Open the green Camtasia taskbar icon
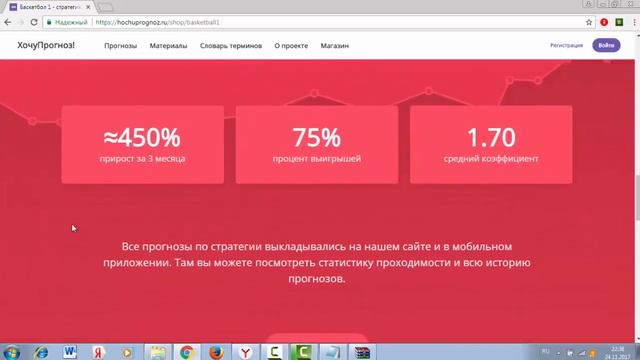This screenshot has height=360, width=640. pos(303,352)
